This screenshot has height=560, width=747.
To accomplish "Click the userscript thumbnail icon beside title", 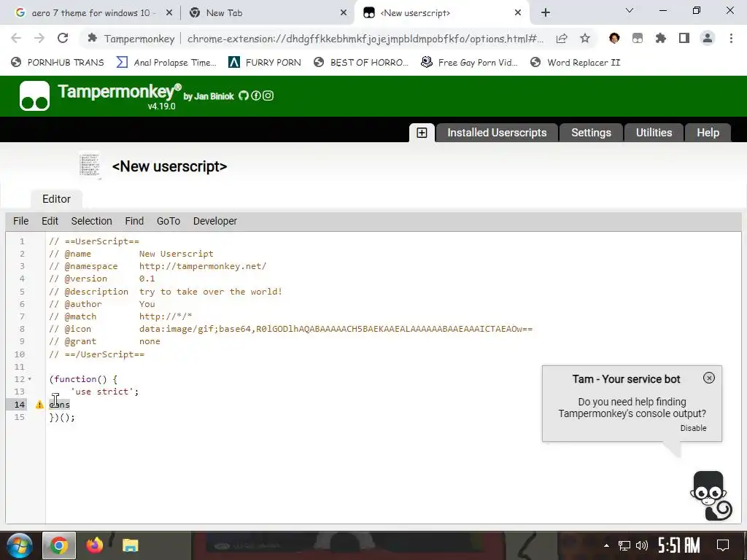I will click(x=90, y=166).
